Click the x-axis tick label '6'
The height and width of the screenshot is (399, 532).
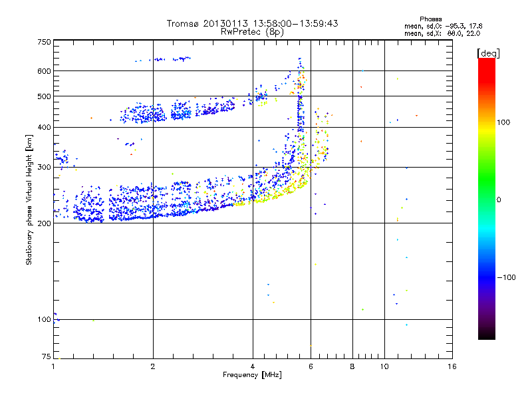(311, 366)
